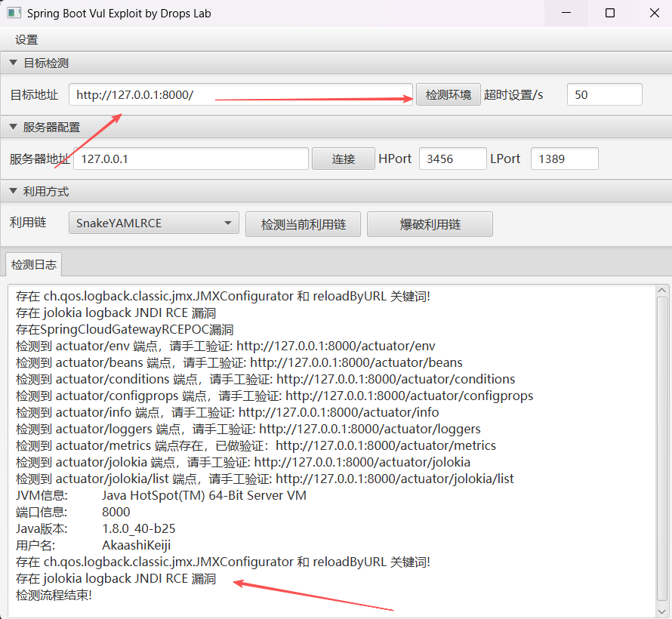Click the actuator/loggers endpoint log line
Screen dimensions: 672x619
click(248, 430)
